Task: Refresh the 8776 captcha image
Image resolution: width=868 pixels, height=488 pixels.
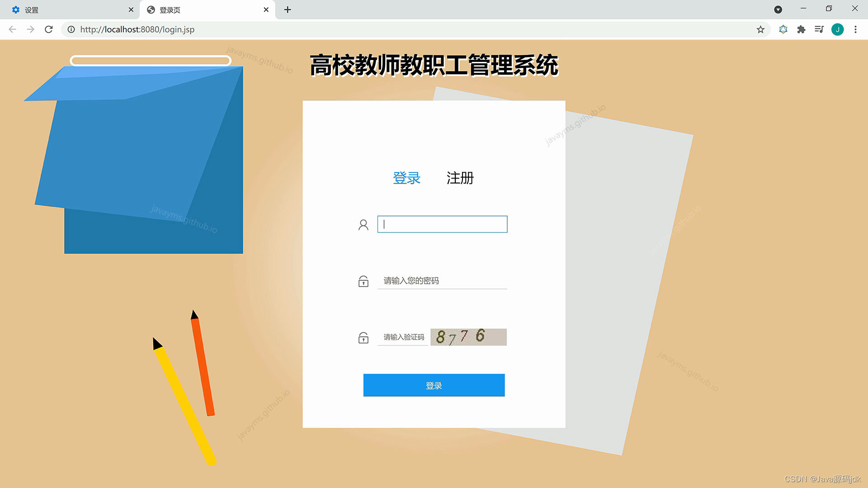Action: click(468, 337)
